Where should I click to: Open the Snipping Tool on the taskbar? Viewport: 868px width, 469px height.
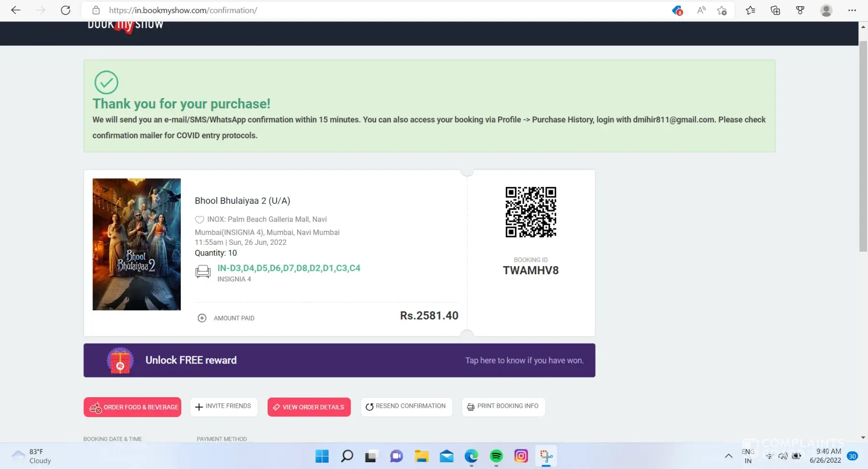pos(546,456)
